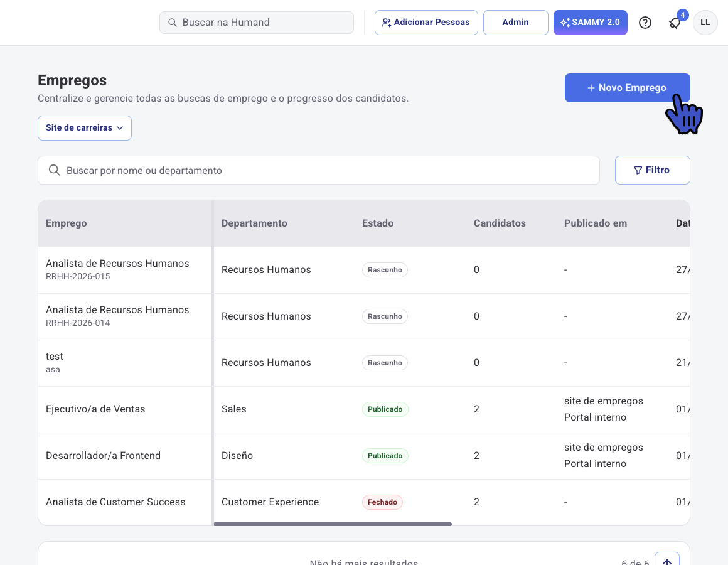Expand the Site de carreiras dropdown
This screenshot has height=565, width=728.
85,127
